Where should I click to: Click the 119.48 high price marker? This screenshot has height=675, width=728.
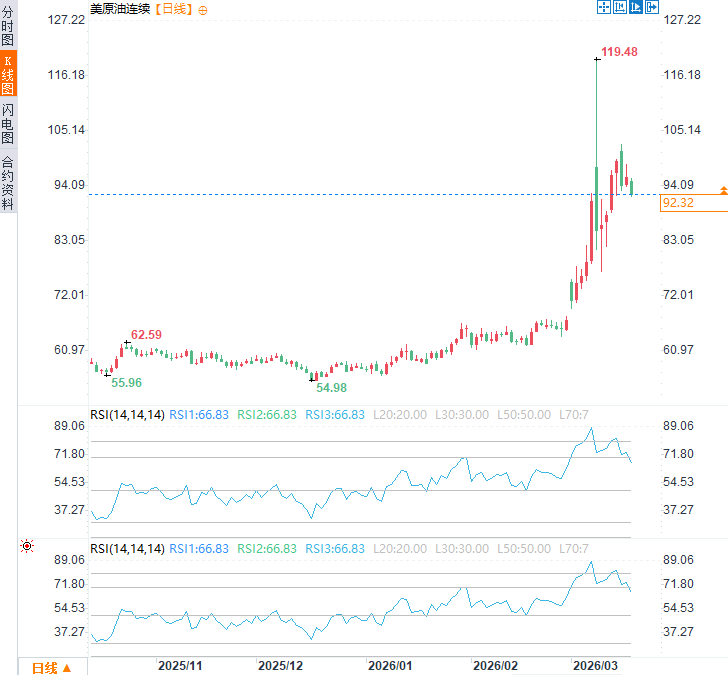[x=619, y=52]
